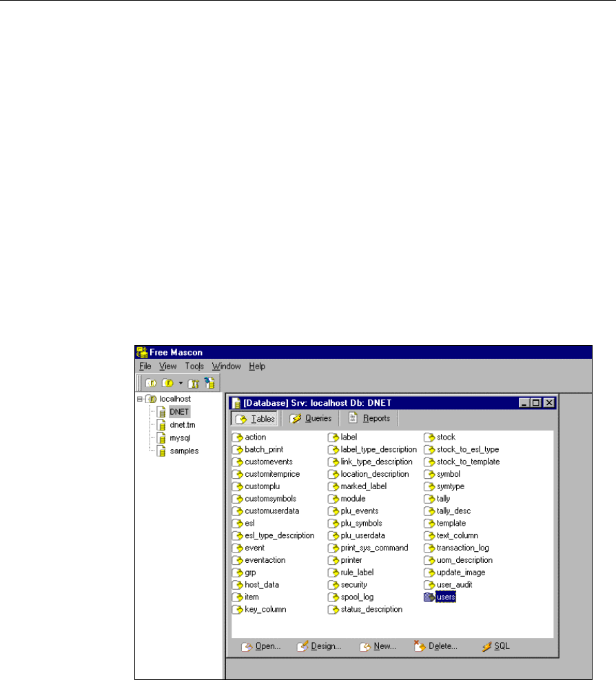This screenshot has width=616, height=680.
Task: Select the symbol table icon
Action: point(429,475)
